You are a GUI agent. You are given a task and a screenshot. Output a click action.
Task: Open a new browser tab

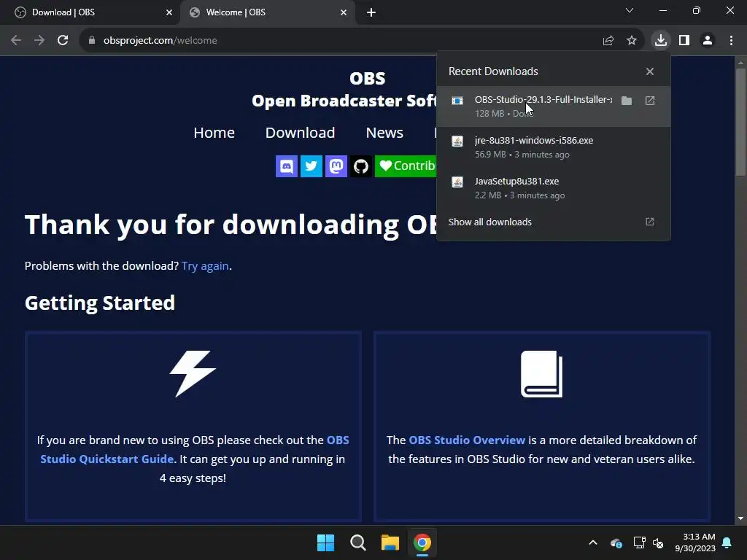371,12
